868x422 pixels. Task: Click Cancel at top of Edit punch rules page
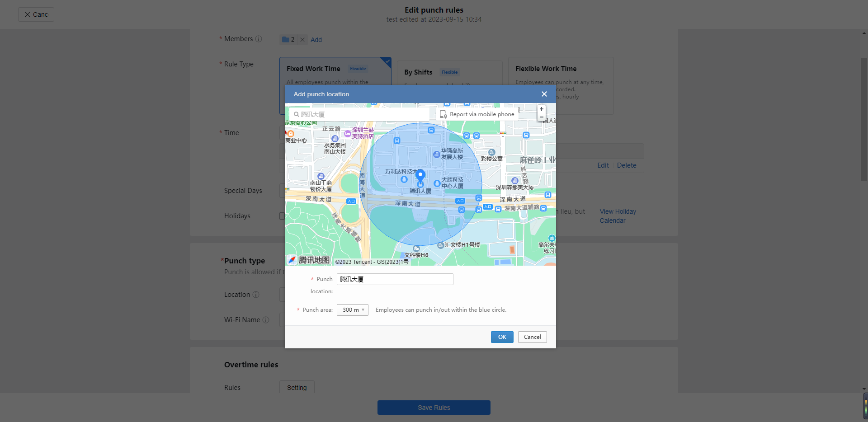[36, 14]
